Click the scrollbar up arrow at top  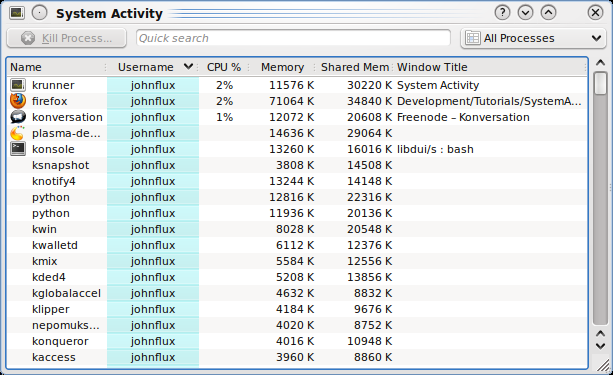[x=600, y=63]
